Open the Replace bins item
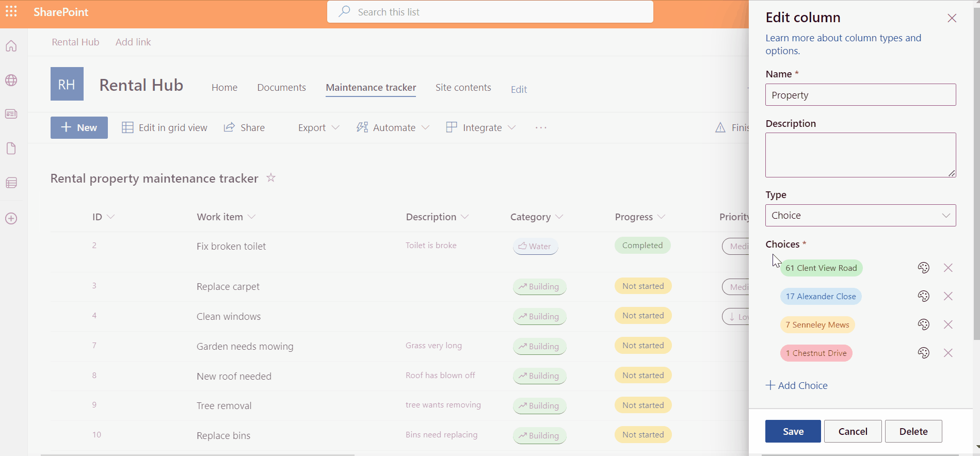The width and height of the screenshot is (980, 456). pos(223,436)
